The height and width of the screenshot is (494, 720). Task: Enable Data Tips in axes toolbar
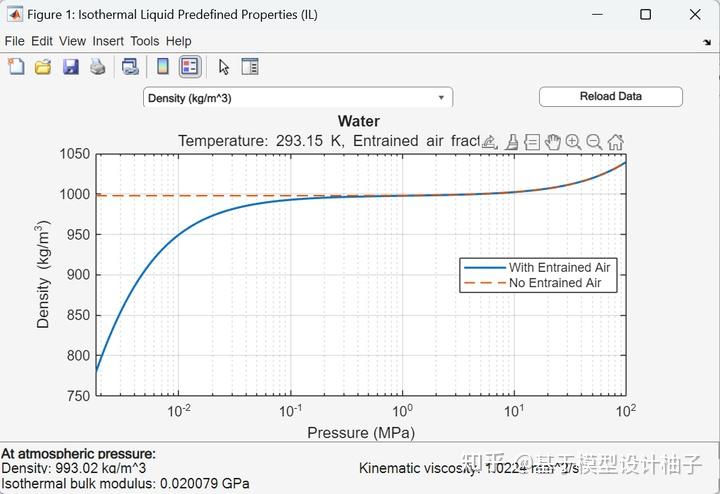pyautogui.click(x=532, y=142)
